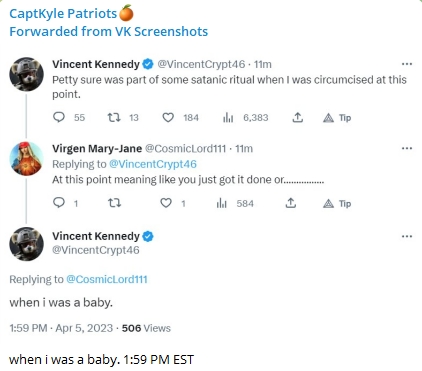Reply to Virgen Mary-Jane's tweet
The image size is (422, 371).
(x=59, y=203)
